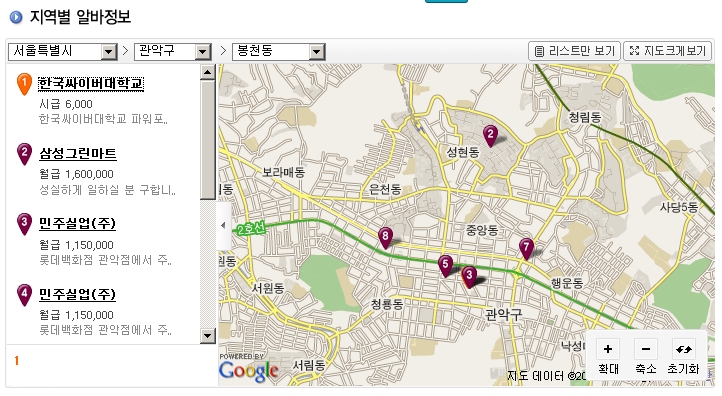Select map pin 7 near 중앙동

[x=526, y=249]
